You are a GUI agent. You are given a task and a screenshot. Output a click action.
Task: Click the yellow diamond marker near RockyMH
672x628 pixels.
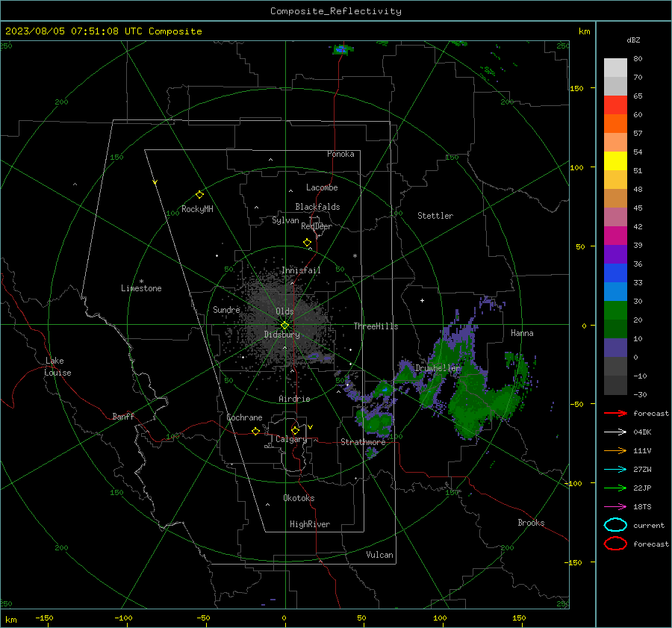click(199, 195)
